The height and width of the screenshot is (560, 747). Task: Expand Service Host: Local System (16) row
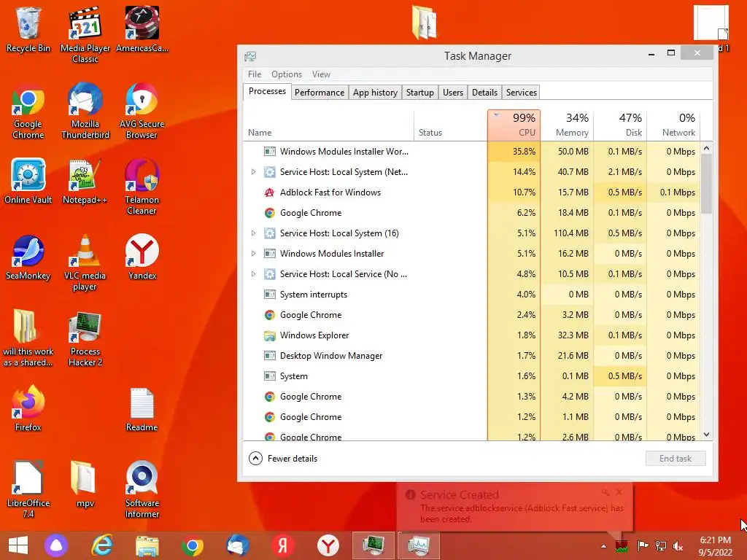(x=253, y=233)
